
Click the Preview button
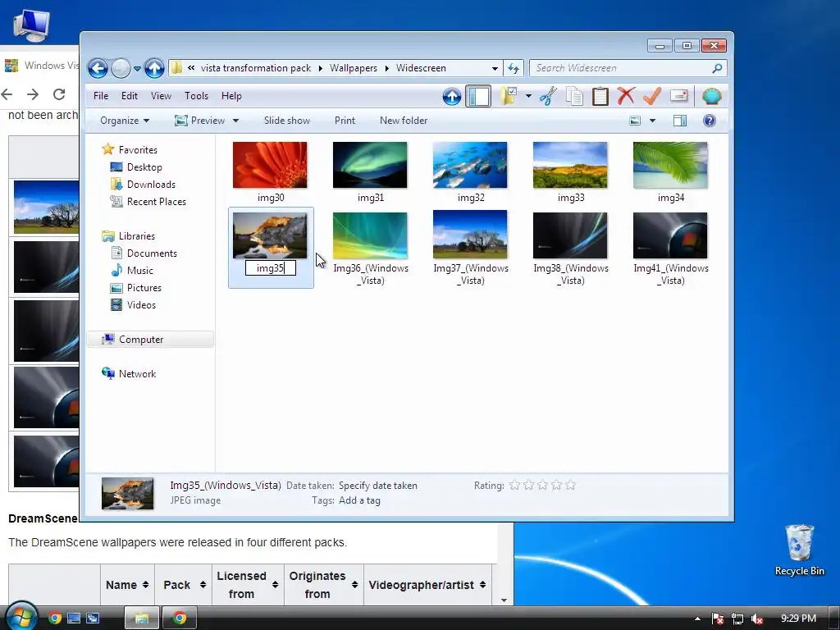200,121
